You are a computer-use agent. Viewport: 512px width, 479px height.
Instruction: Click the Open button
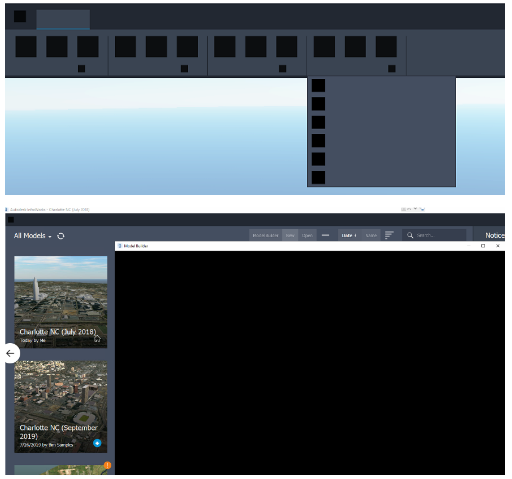[307, 235]
